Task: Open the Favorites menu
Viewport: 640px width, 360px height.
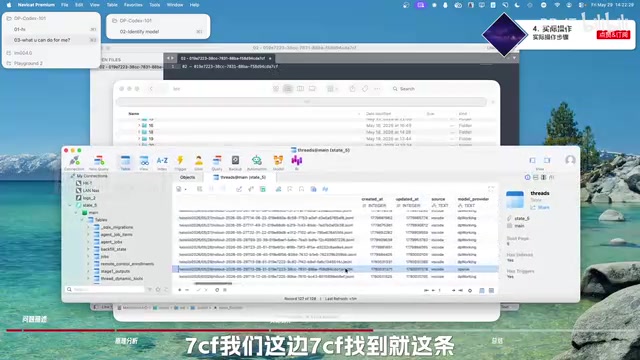Action: pos(133,5)
